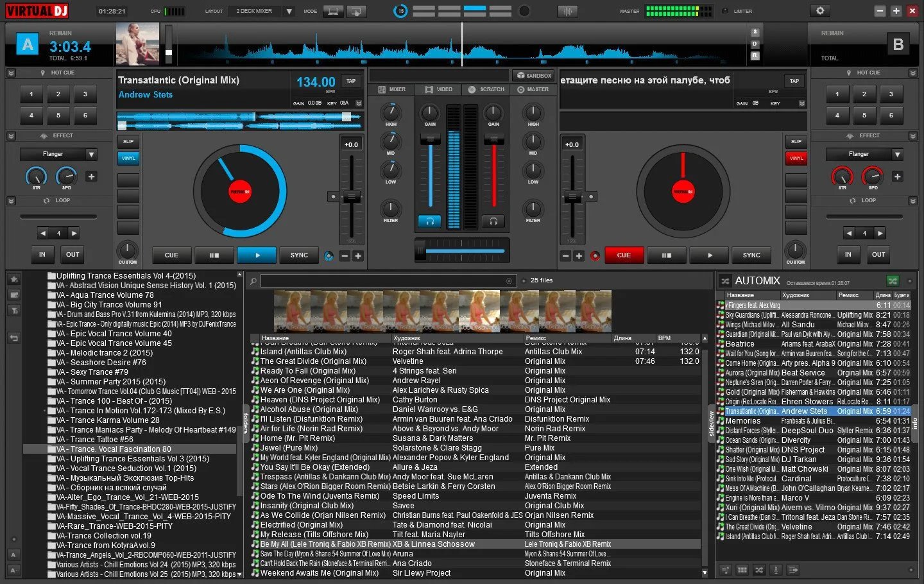Click deck B headphone cue icon
The width and height of the screenshot is (924, 584).
coord(493,221)
